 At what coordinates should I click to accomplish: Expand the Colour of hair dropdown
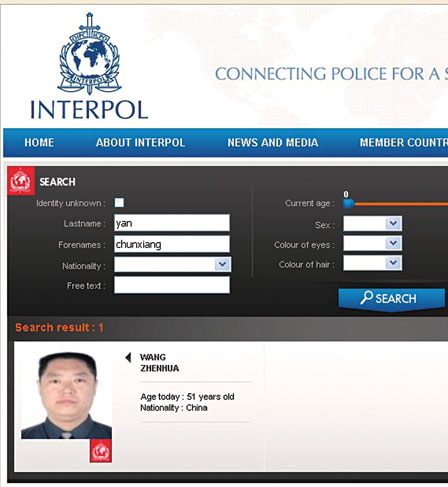pos(373,263)
